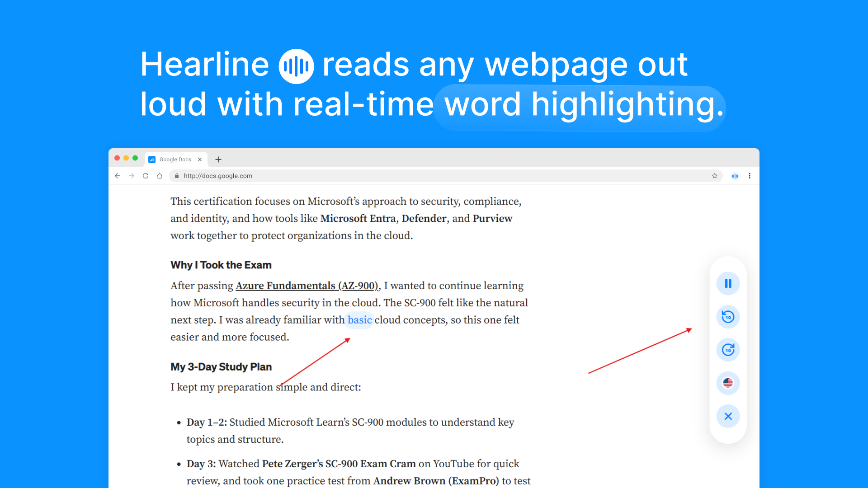Close the Hearline player panel
The width and height of the screenshot is (868, 488).
pos(728,416)
